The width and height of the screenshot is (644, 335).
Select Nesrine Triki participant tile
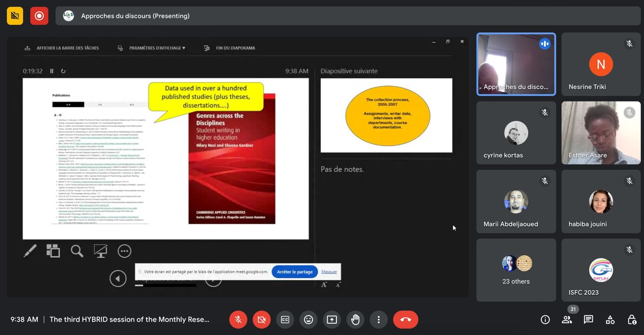pos(601,64)
